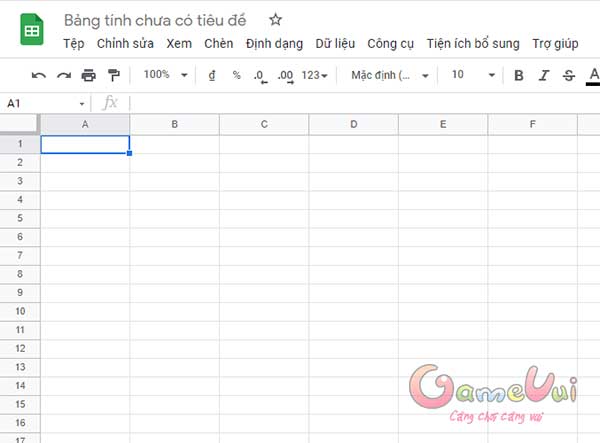Select row 10 header
This screenshot has width=600, height=443.
[20, 312]
